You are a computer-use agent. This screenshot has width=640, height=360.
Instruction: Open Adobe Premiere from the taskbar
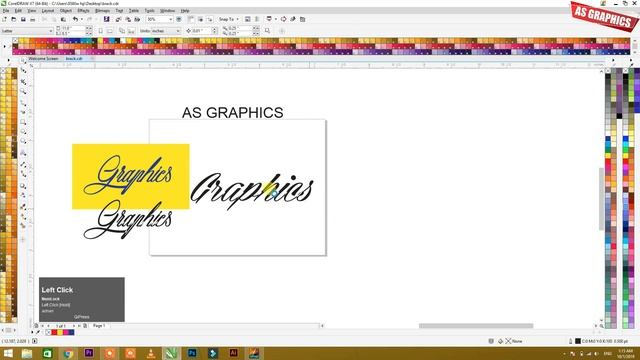pos(89,353)
